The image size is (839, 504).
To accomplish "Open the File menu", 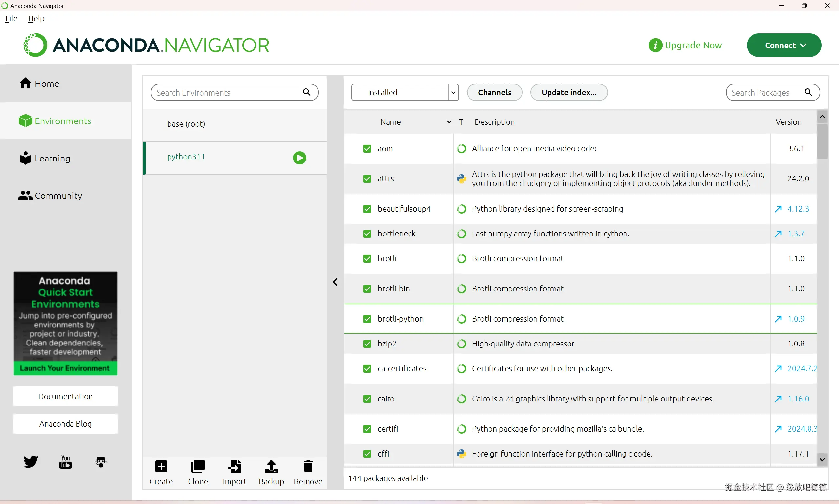I will tap(11, 19).
